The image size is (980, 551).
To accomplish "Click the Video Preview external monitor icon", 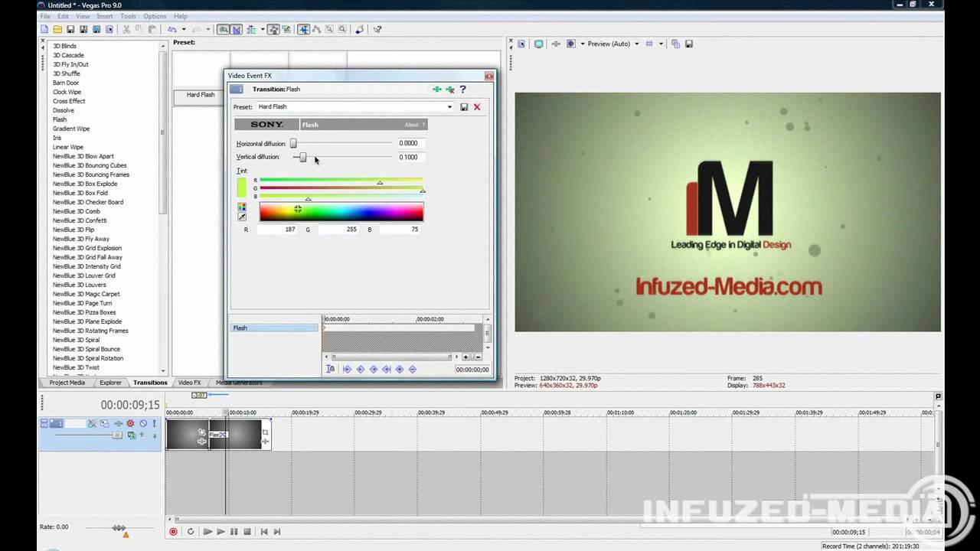I will (x=538, y=44).
